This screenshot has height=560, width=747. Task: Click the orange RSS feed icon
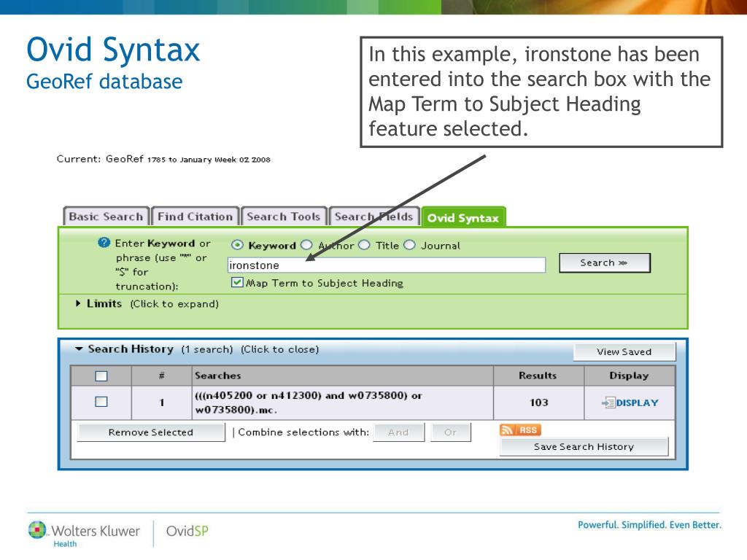click(520, 430)
